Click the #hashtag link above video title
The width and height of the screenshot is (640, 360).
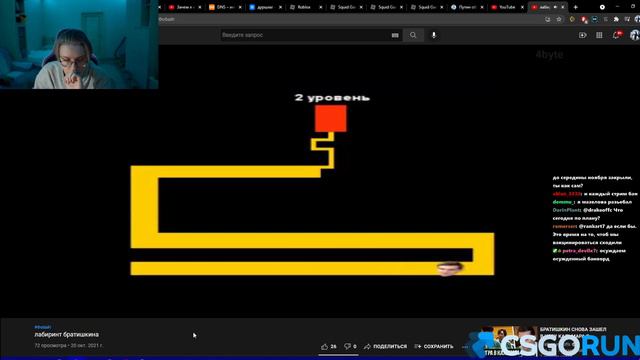click(x=42, y=327)
